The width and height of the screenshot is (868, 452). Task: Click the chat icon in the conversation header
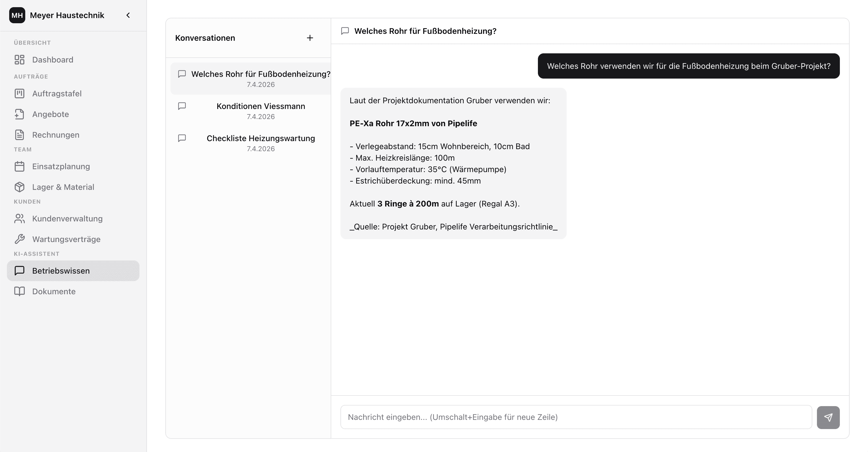tap(345, 31)
